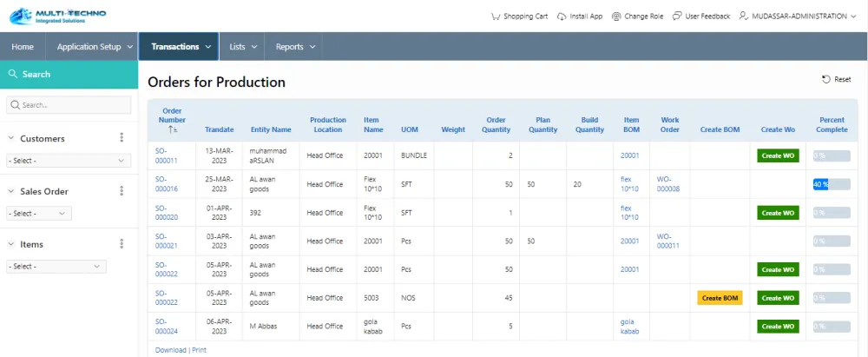Screen dimensions: 868x357
Task: Click the Reset refresh icon
Action: pos(826,79)
